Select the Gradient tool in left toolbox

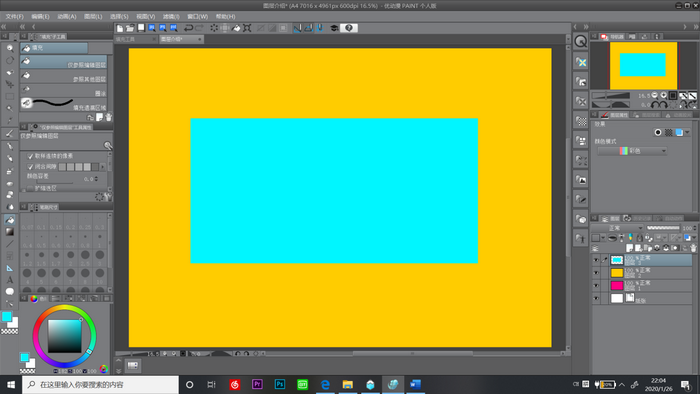coord(9,232)
